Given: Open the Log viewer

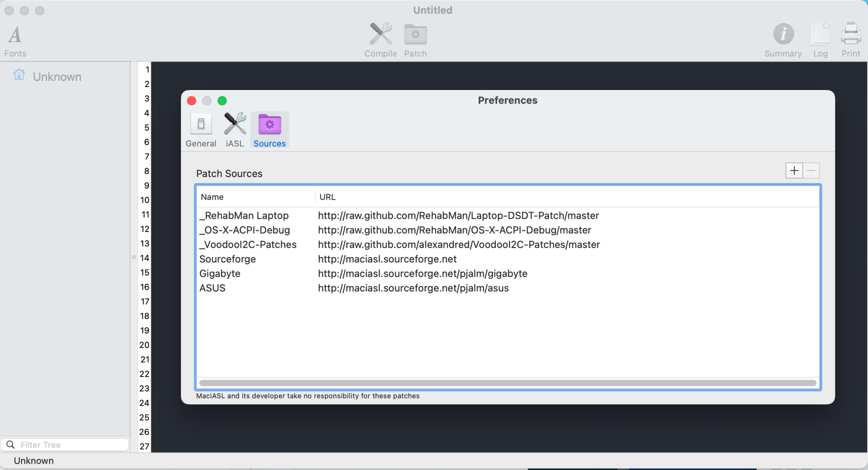Looking at the screenshot, I should click(x=821, y=41).
